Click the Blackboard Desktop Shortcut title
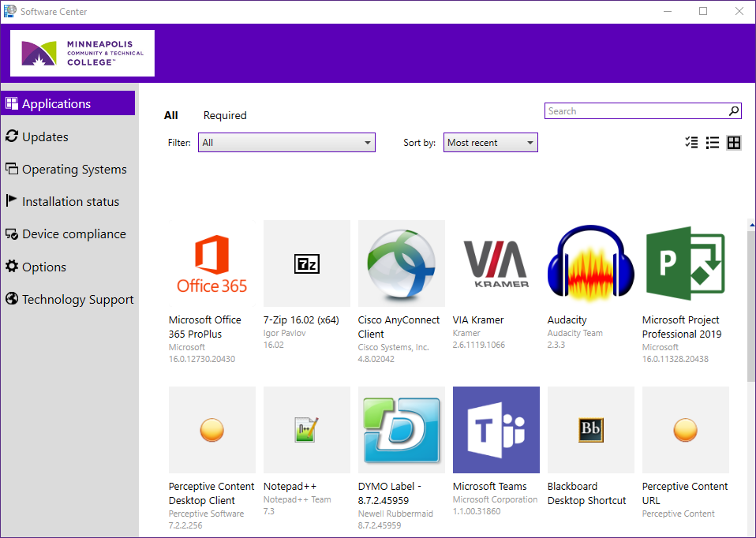This screenshot has width=756, height=538. pos(587,493)
